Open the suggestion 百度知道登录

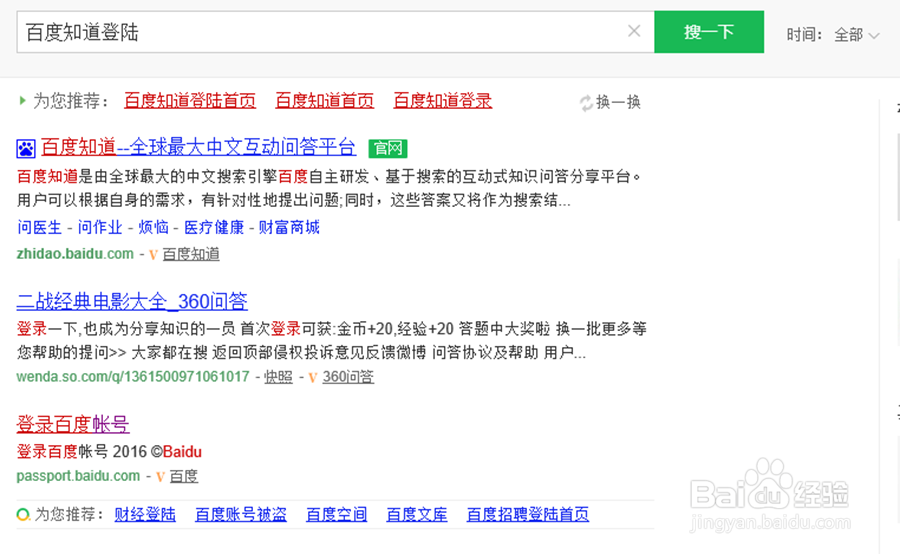pyautogui.click(x=443, y=100)
